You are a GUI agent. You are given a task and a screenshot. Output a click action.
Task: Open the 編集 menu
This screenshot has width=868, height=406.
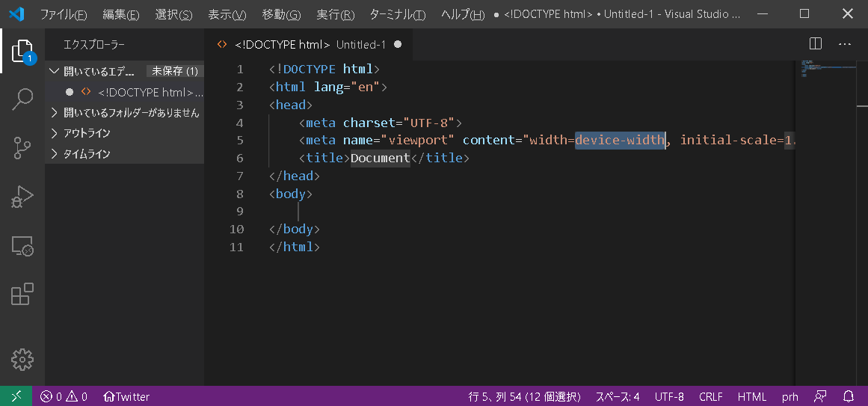[x=121, y=15]
